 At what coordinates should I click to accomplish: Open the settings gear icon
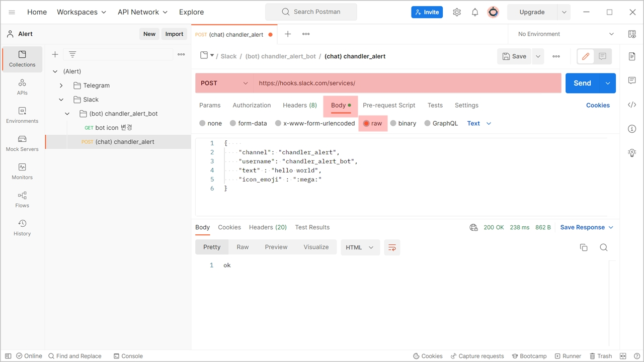click(x=457, y=12)
